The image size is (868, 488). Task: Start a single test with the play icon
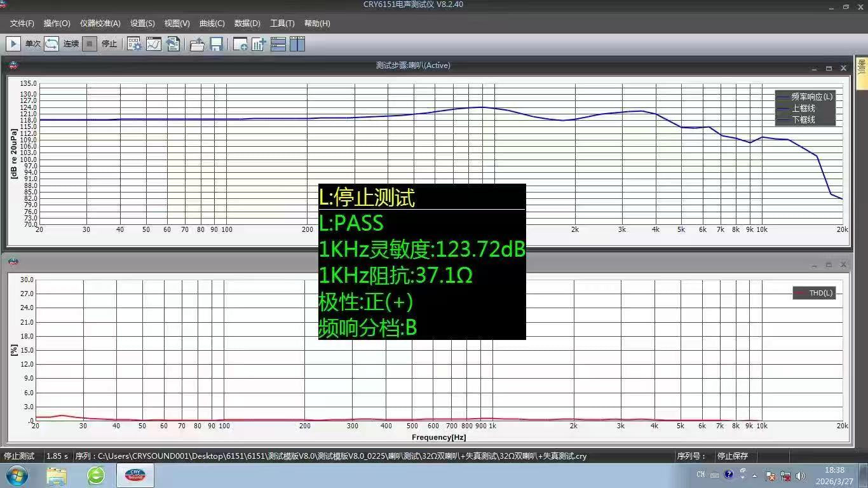[x=13, y=44]
